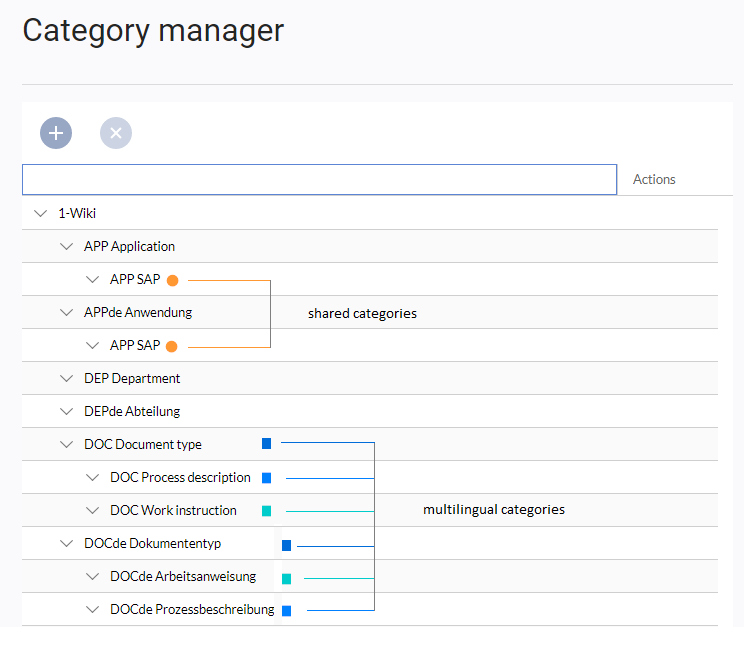Click blue square beside DOCde Prozessbeschreibung
The height and width of the screenshot is (648, 744).
coord(287,611)
